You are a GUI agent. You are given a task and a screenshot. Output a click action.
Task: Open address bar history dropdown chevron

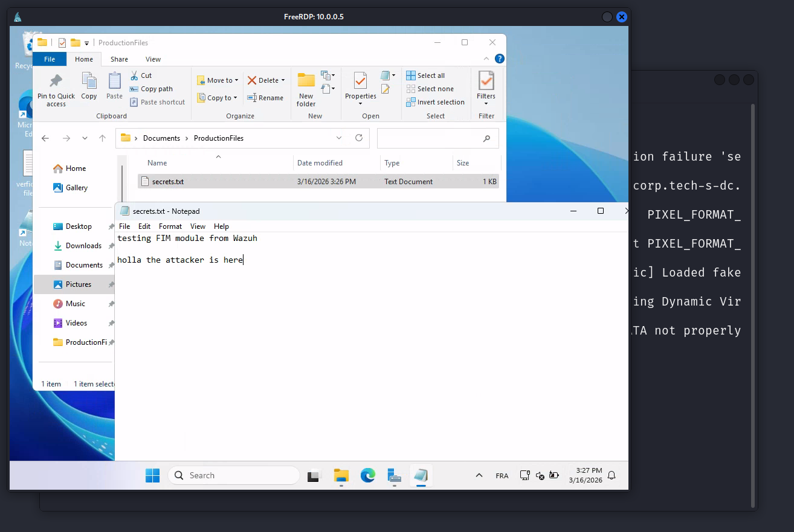[339, 138]
